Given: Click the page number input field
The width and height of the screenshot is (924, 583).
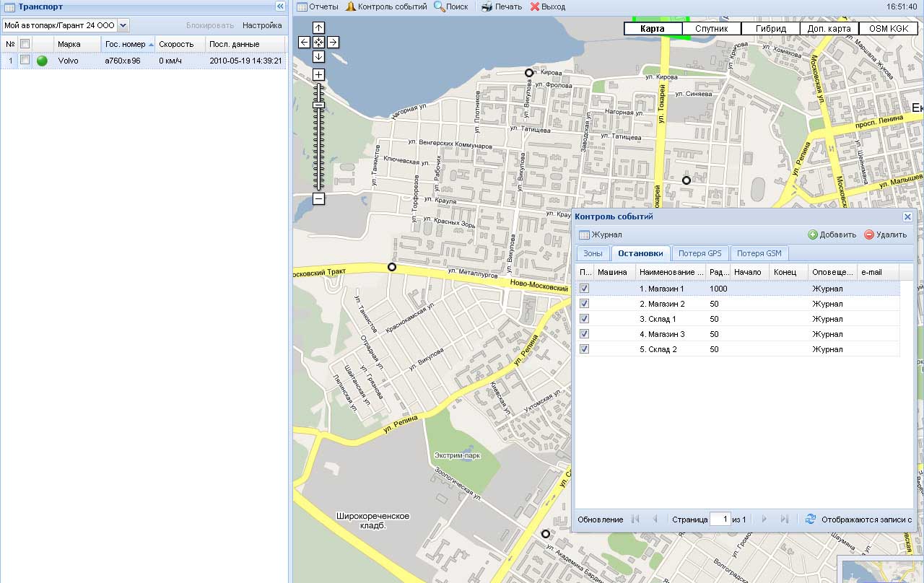Looking at the screenshot, I should (720, 519).
